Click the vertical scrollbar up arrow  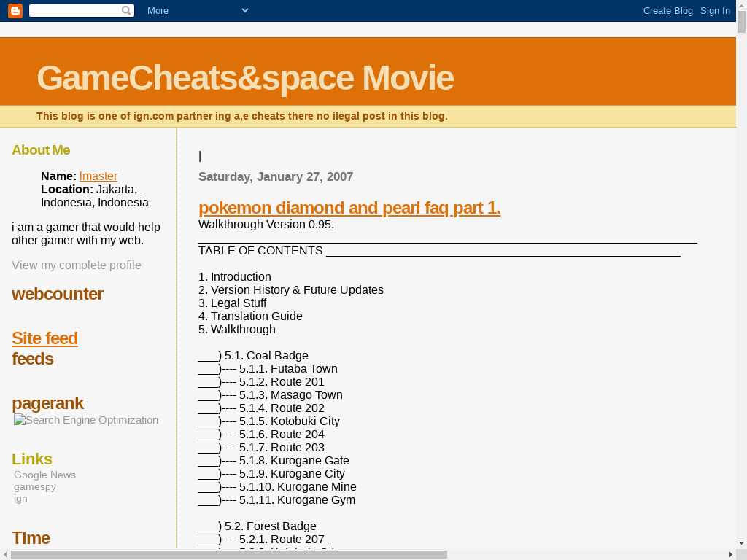741,5
